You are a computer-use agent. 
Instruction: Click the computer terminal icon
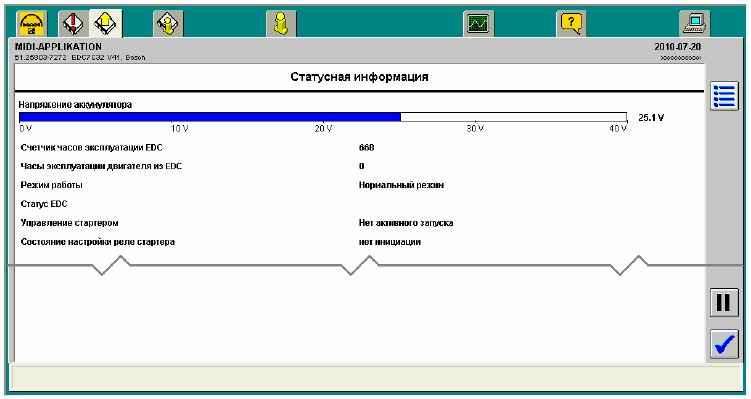pos(694,23)
